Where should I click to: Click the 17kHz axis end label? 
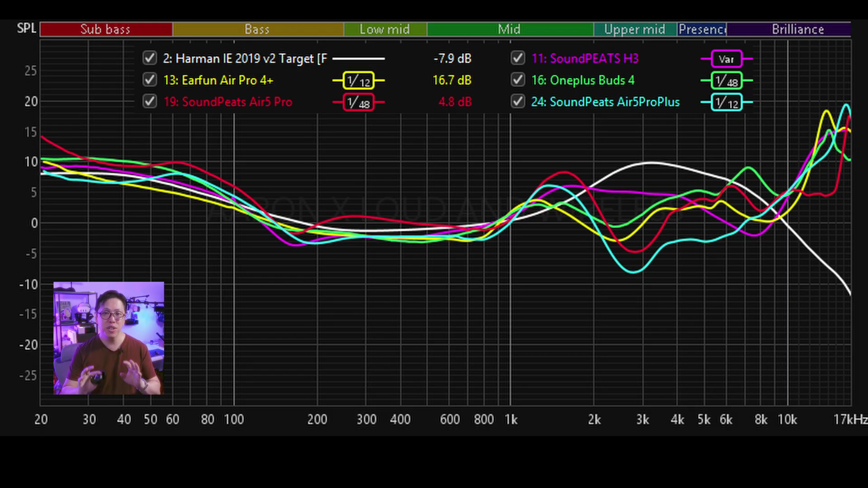pyautogui.click(x=850, y=420)
